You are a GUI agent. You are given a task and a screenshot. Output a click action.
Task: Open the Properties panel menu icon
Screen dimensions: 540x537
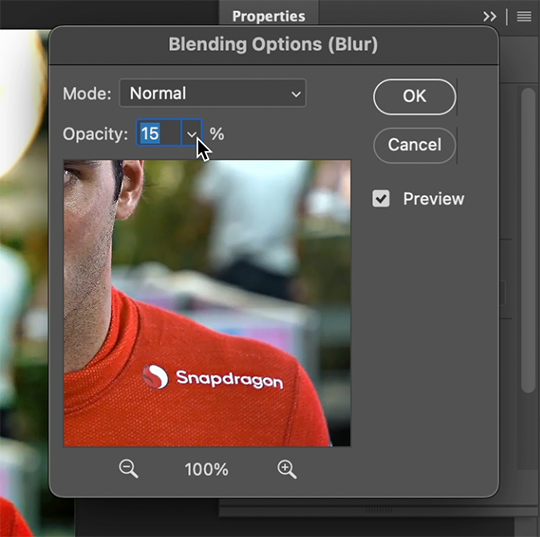(524, 16)
